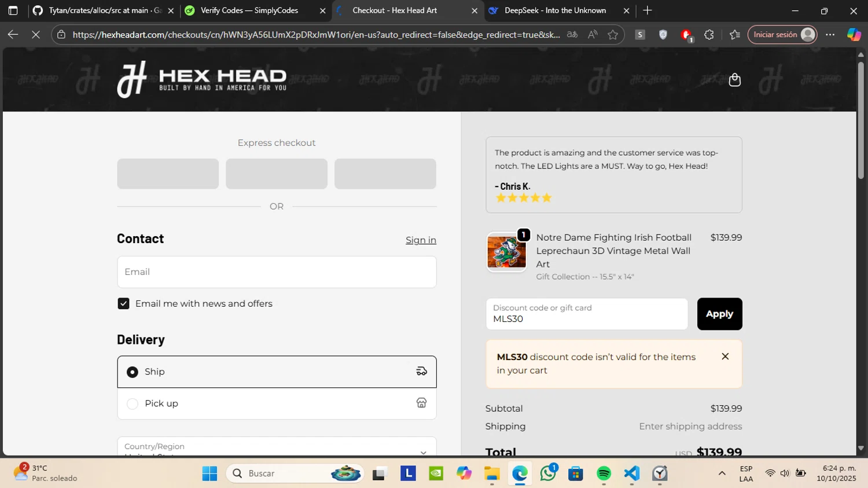The image size is (868, 488).
Task: Add page to favorites star icon
Action: 613,35
